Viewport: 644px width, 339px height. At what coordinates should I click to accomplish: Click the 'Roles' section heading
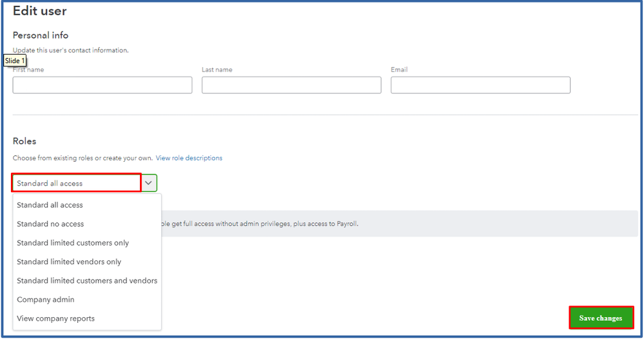click(x=24, y=141)
